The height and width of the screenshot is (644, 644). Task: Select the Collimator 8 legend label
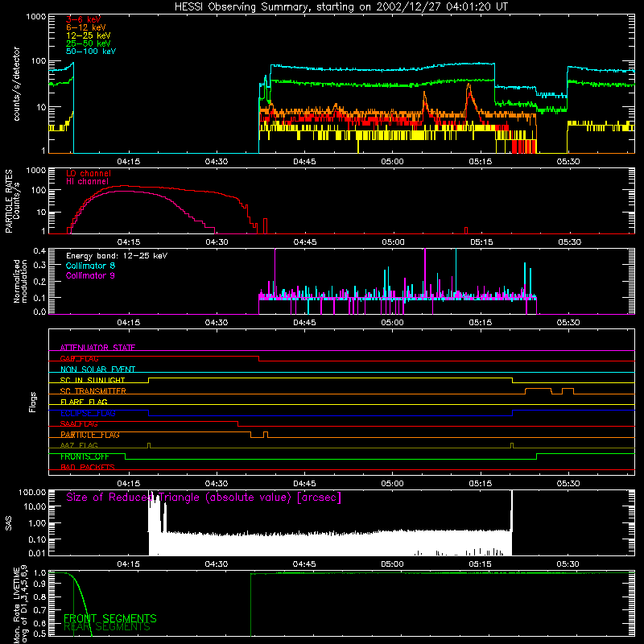(90, 266)
